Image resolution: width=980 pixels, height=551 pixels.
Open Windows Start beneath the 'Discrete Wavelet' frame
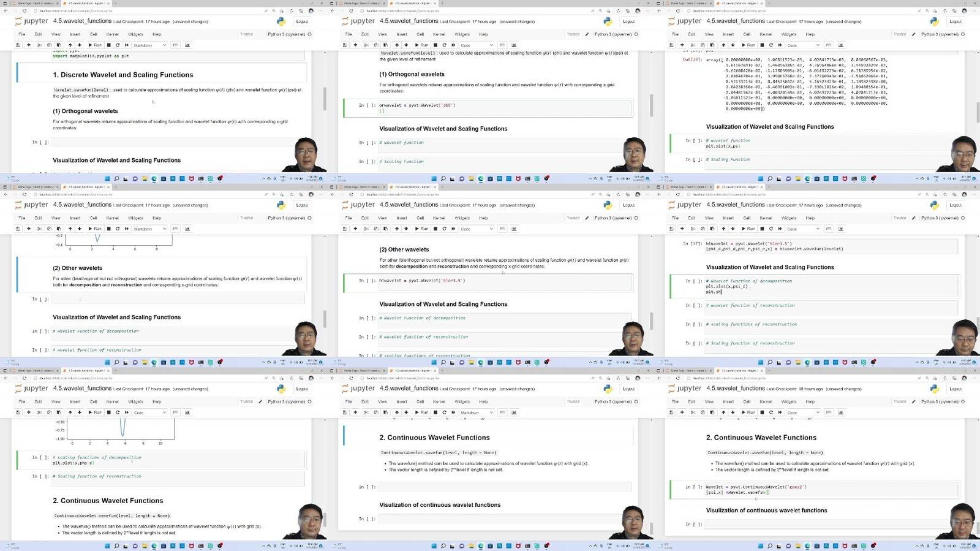coord(108,179)
